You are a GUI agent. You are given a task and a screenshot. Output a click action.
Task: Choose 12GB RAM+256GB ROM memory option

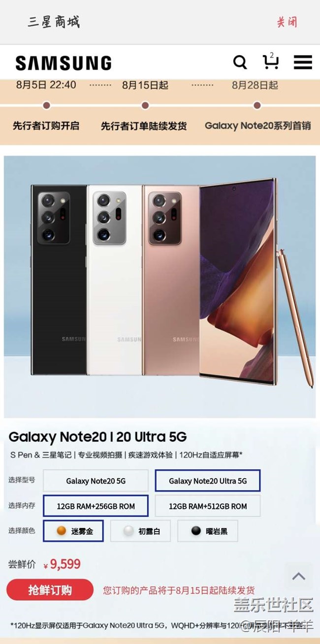pyautogui.click(x=96, y=506)
